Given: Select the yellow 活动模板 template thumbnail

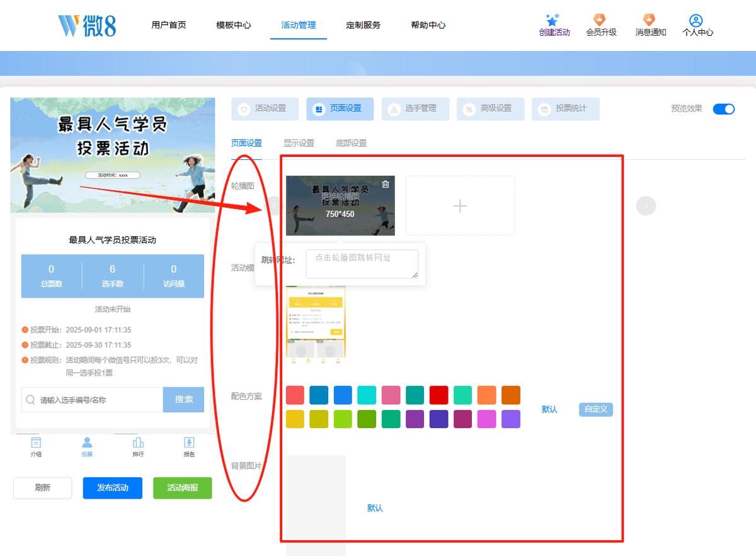Looking at the screenshot, I should click(x=316, y=325).
